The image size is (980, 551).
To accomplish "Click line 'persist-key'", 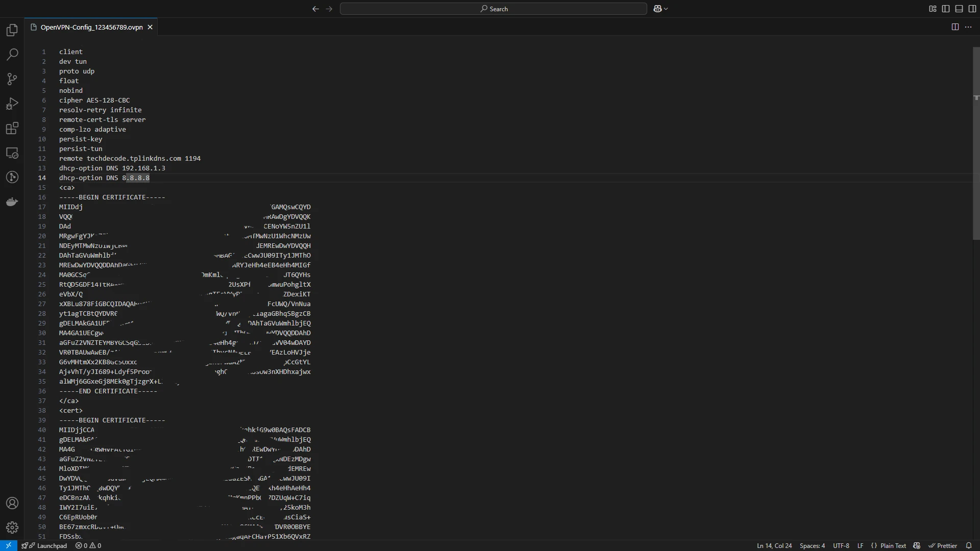I will pyautogui.click(x=81, y=139).
